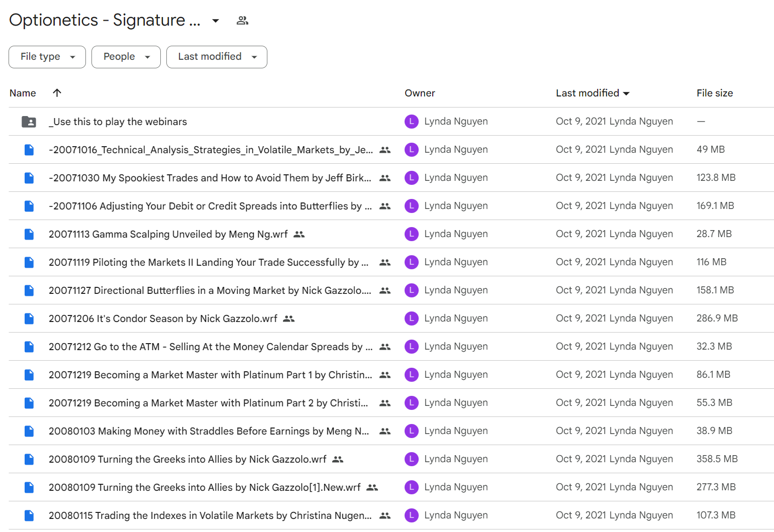Click Lynda Nguyen owner on Gamma Scalping row
The width and height of the screenshot is (774, 532).
[x=456, y=234]
